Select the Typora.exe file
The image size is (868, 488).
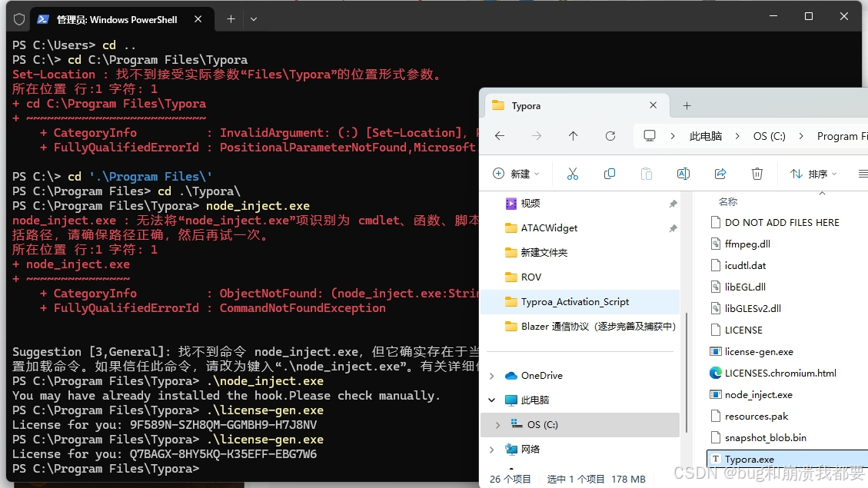click(x=749, y=460)
